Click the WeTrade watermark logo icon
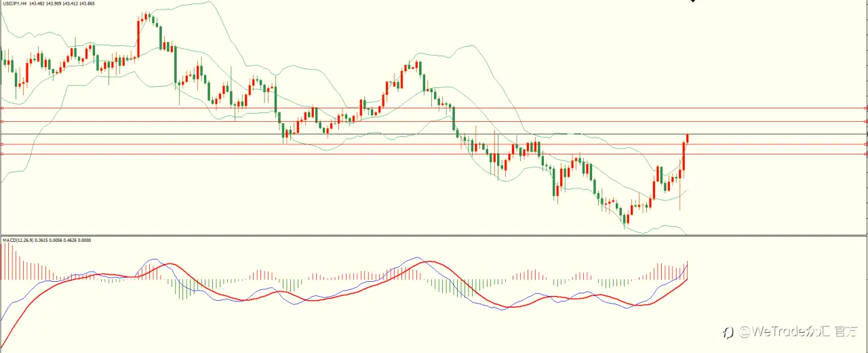The height and width of the screenshot is (353, 868). click(x=728, y=332)
